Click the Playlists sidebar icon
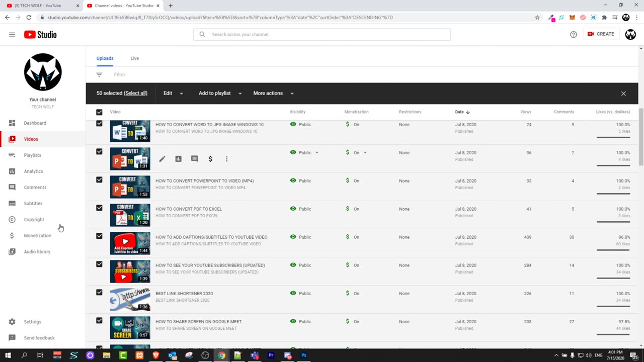This screenshot has height=362, width=644. click(12, 155)
